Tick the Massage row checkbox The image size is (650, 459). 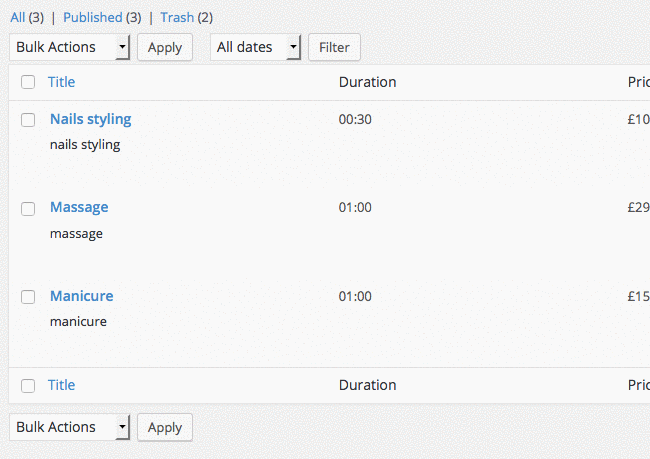point(28,208)
